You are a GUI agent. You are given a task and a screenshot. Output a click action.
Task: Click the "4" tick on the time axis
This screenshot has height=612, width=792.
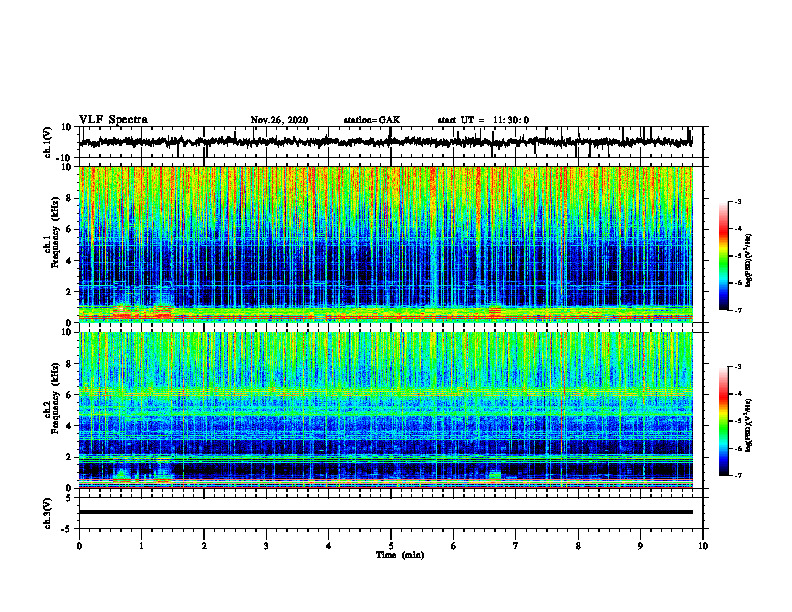pos(329,546)
